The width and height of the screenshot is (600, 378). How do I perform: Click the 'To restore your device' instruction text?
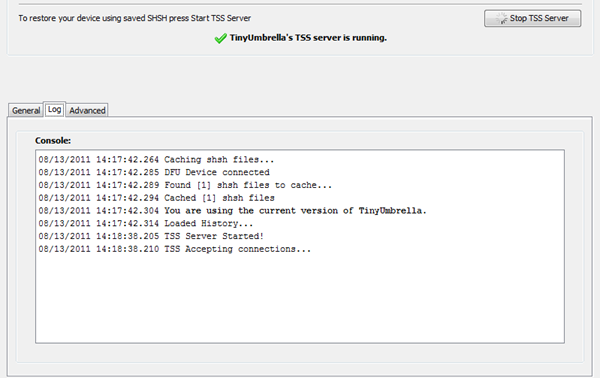pos(135,18)
